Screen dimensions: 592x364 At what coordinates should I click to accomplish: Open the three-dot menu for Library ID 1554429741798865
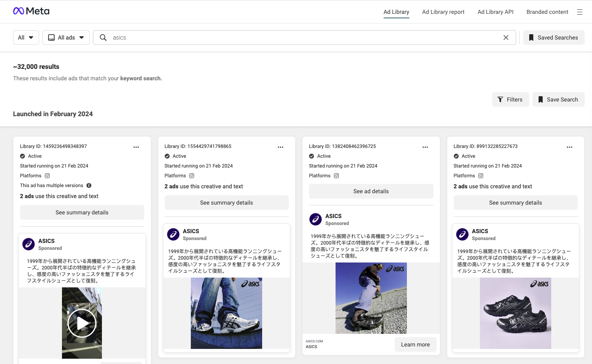(x=281, y=147)
